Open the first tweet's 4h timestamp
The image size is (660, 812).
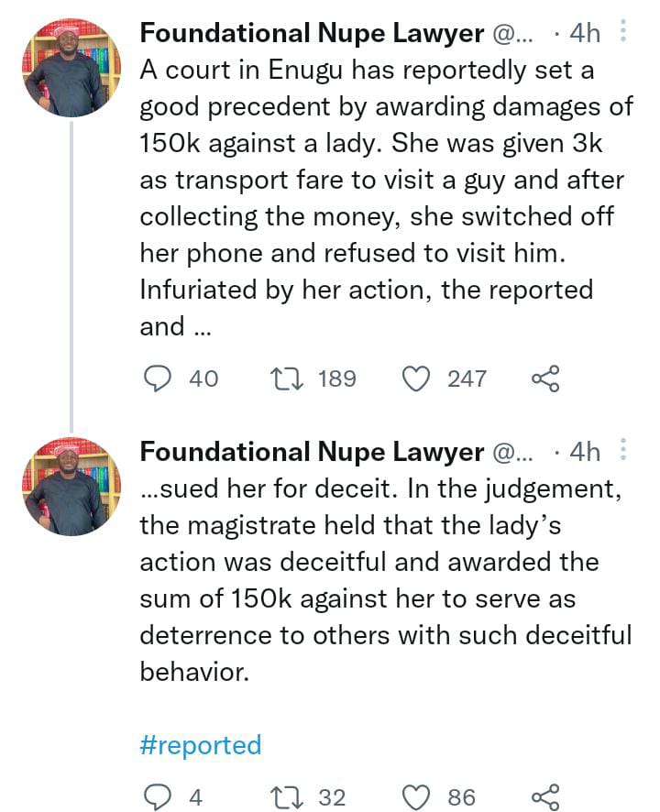tap(584, 34)
